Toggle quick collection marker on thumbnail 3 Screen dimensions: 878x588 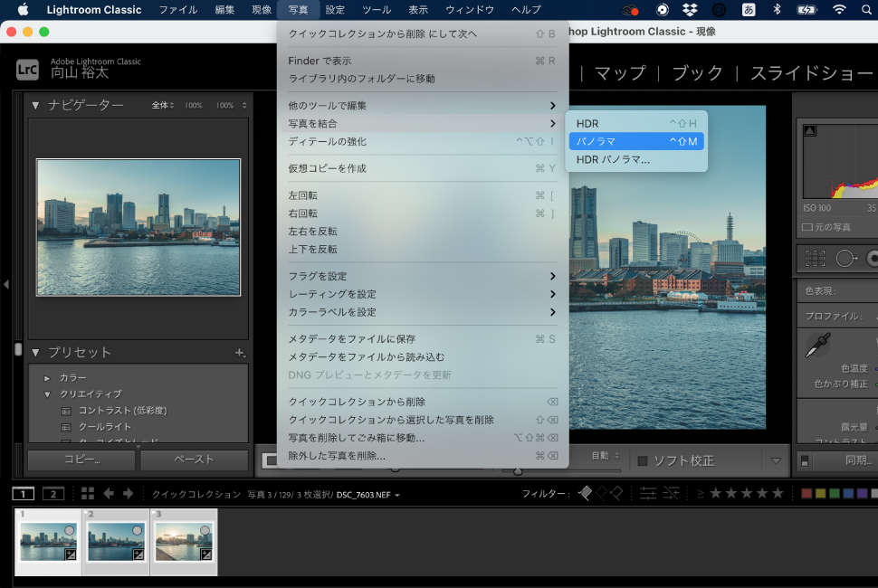(205, 530)
